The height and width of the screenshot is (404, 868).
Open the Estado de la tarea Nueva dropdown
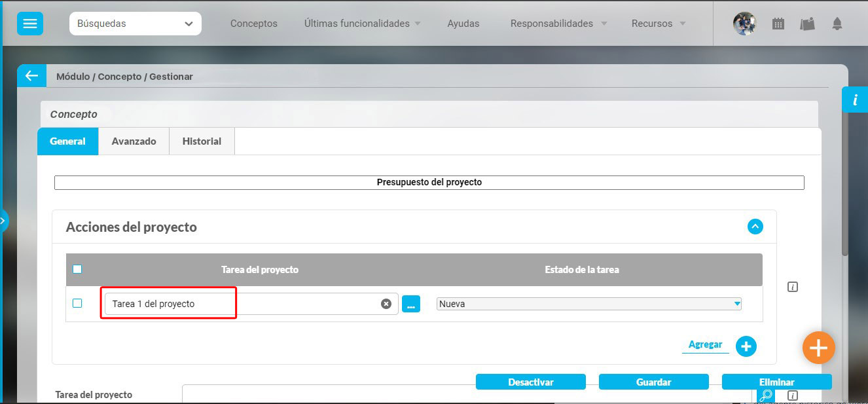(x=588, y=304)
